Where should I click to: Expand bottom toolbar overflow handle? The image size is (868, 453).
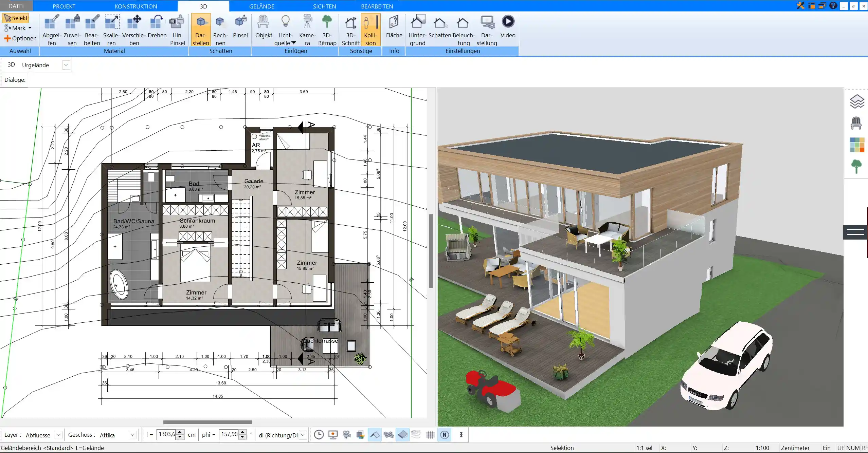click(461, 435)
